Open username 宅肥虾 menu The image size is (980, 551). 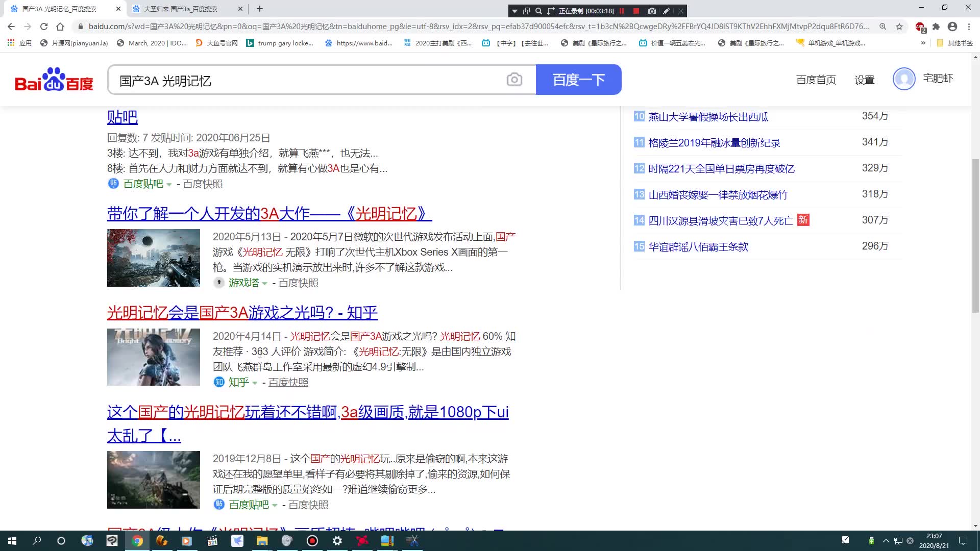point(938,78)
